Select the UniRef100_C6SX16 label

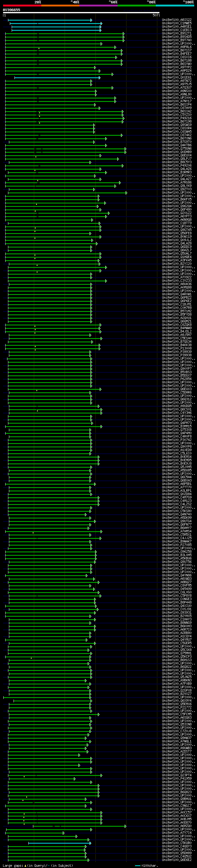tap(177, 57)
